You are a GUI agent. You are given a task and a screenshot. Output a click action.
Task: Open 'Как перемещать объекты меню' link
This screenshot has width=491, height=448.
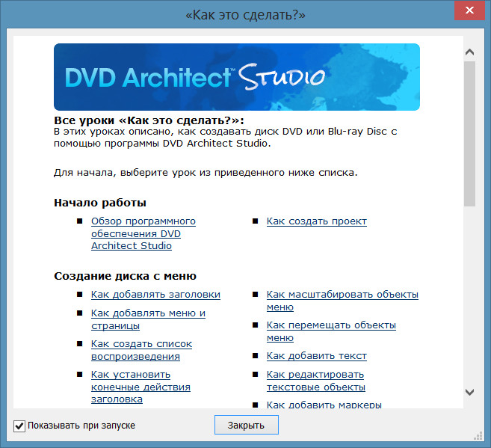tap(331, 331)
